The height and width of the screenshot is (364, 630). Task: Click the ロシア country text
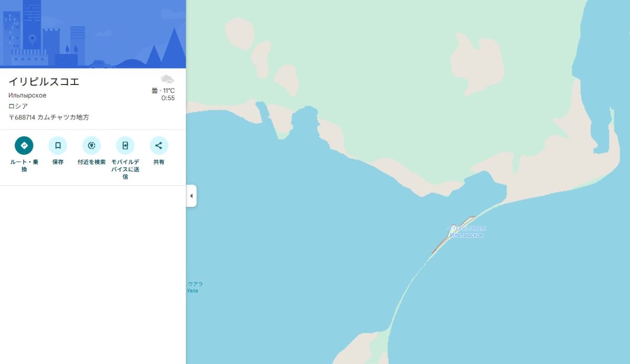pos(18,106)
